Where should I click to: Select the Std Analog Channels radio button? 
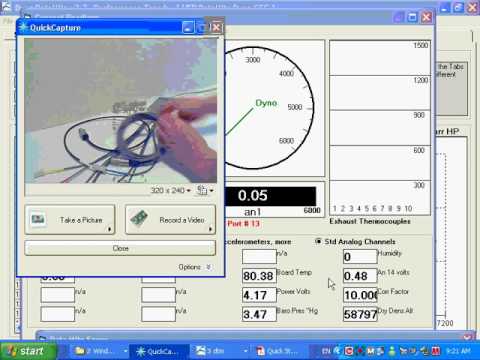coord(318,241)
